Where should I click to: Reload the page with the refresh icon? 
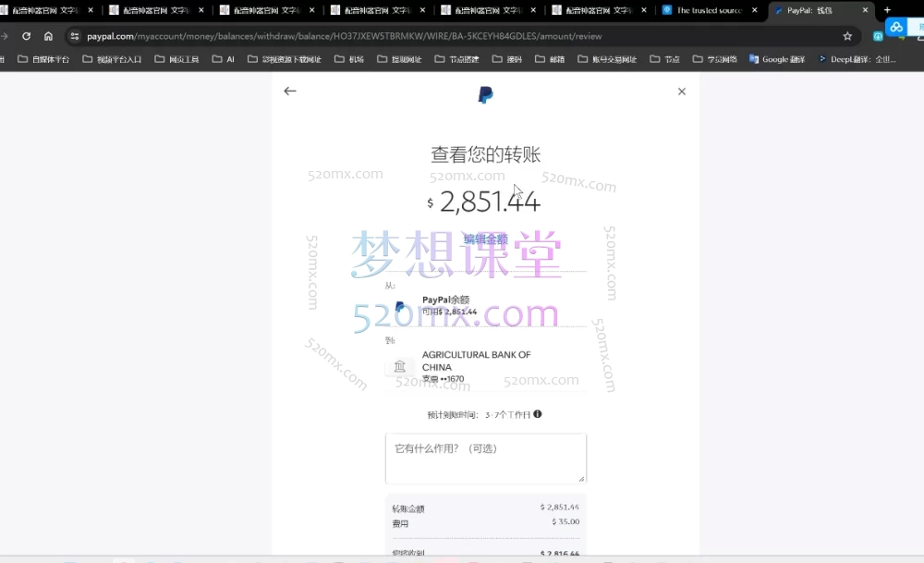(x=26, y=38)
